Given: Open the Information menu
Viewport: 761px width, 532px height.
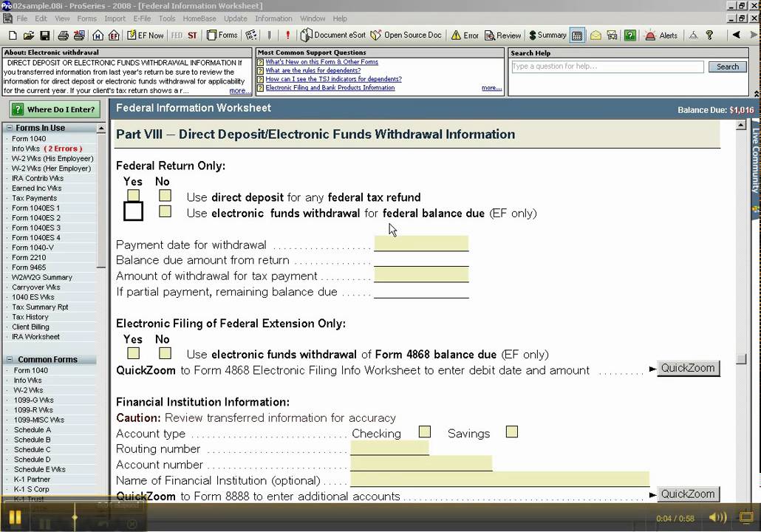Looking at the screenshot, I should (x=273, y=18).
